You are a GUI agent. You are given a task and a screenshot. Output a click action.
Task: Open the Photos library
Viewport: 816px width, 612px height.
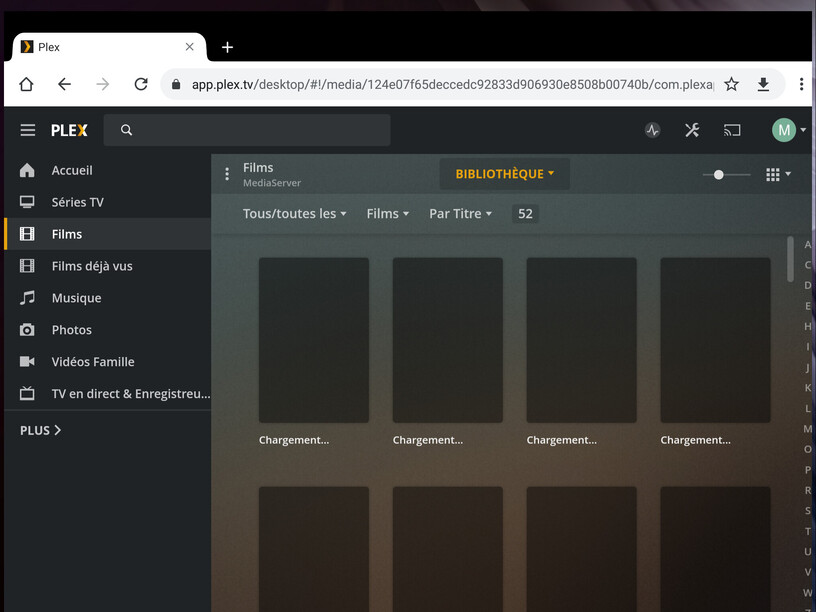coord(108,330)
